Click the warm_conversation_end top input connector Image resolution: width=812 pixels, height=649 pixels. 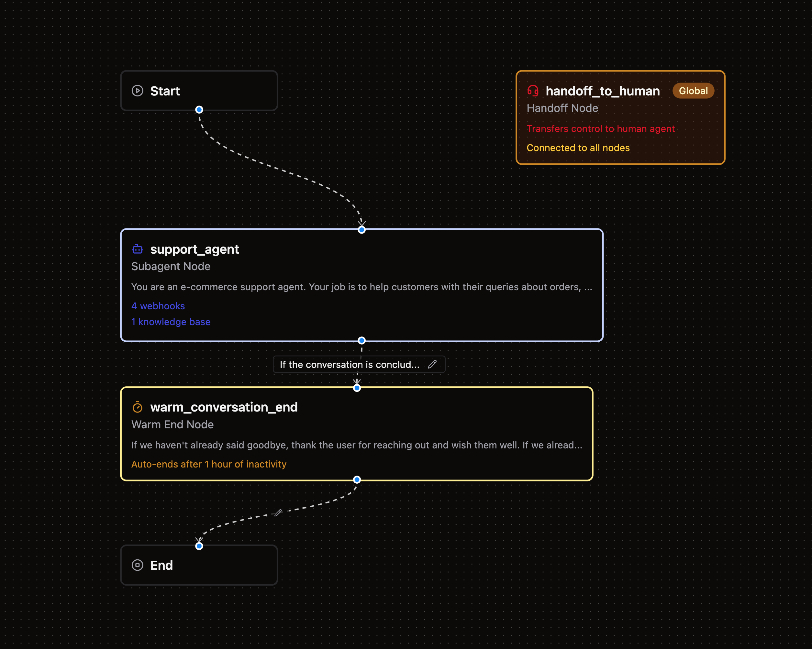(x=357, y=388)
